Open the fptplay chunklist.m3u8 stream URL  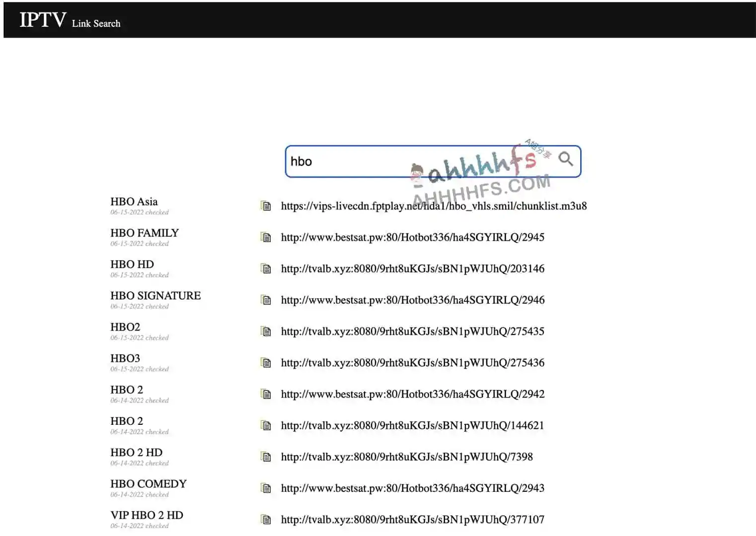coord(433,206)
